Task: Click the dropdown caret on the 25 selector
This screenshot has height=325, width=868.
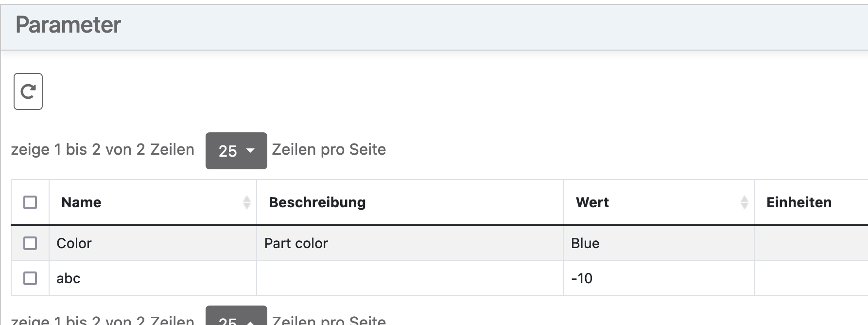Action: pos(251,151)
